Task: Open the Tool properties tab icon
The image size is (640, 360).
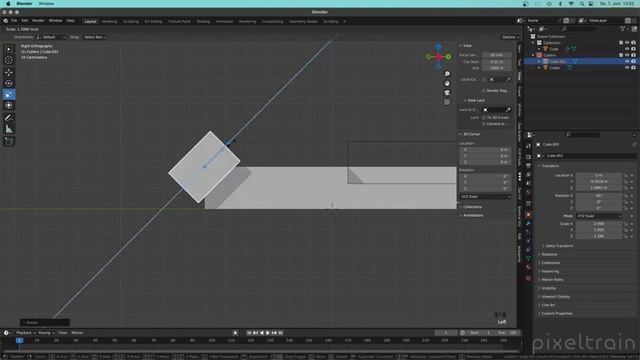Action: [528, 146]
